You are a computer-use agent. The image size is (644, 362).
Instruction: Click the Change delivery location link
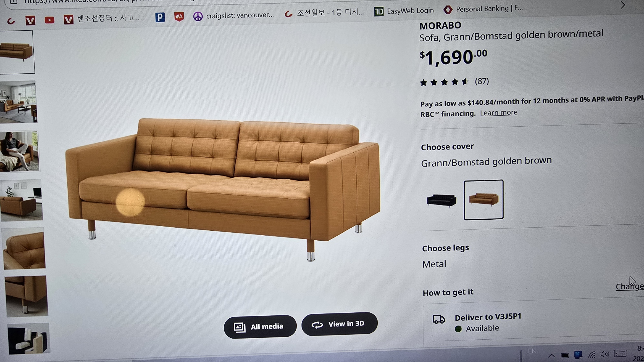click(630, 286)
